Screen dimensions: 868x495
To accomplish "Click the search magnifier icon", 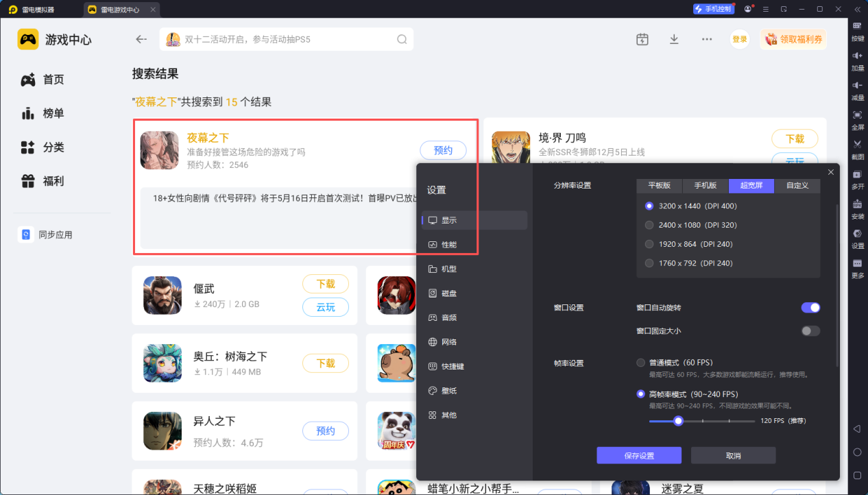I will [402, 39].
